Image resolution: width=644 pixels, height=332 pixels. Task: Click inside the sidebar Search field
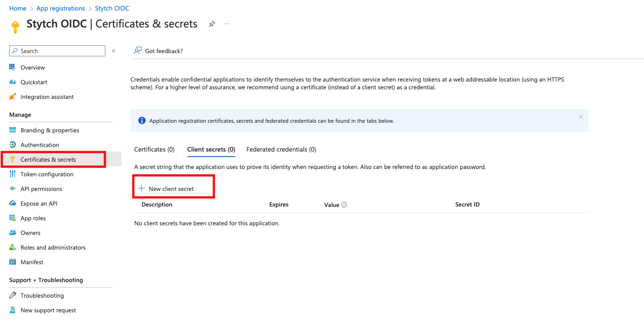coord(57,51)
